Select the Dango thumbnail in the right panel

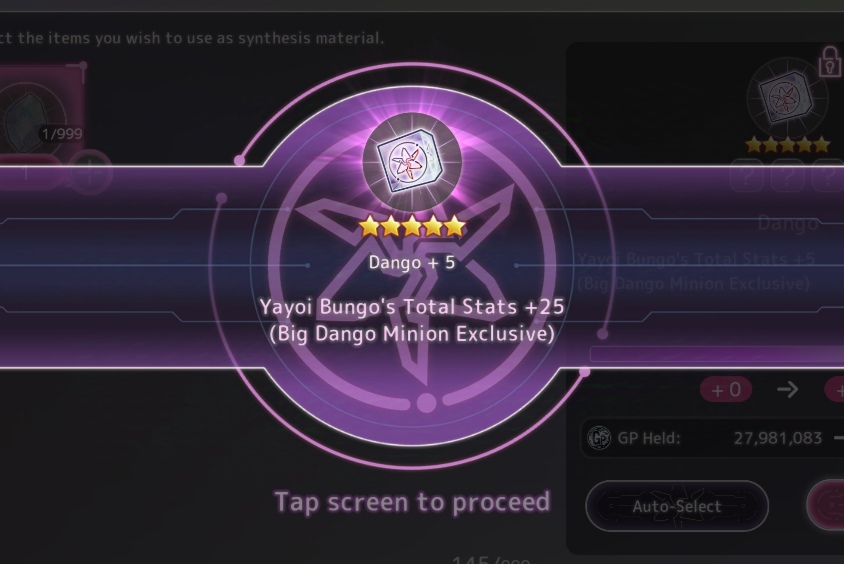pos(786,97)
